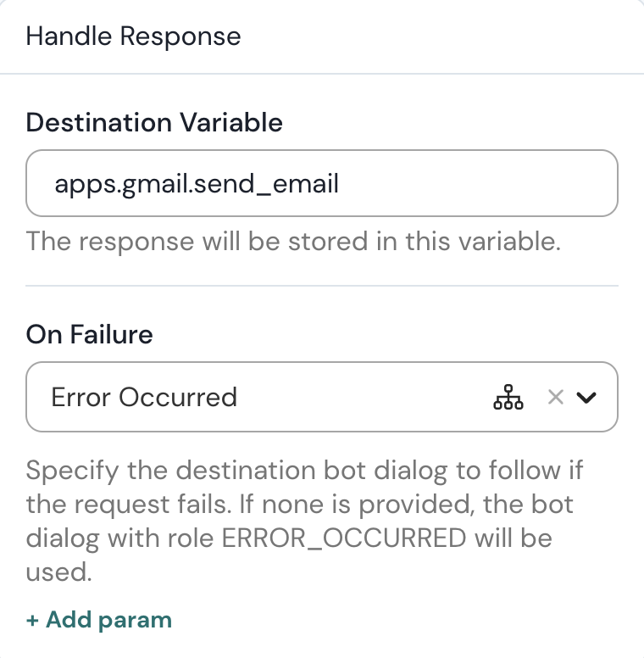Click the + Add param link

pyautogui.click(x=99, y=620)
